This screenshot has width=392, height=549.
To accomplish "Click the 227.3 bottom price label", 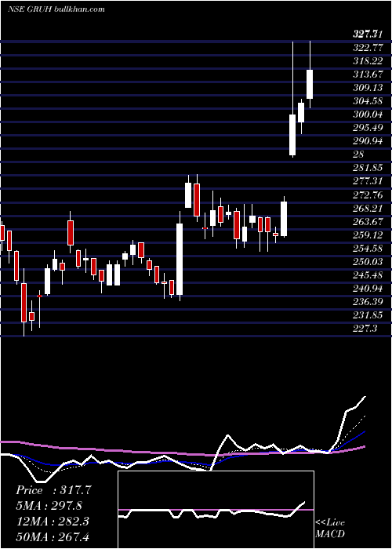I will (365, 329).
